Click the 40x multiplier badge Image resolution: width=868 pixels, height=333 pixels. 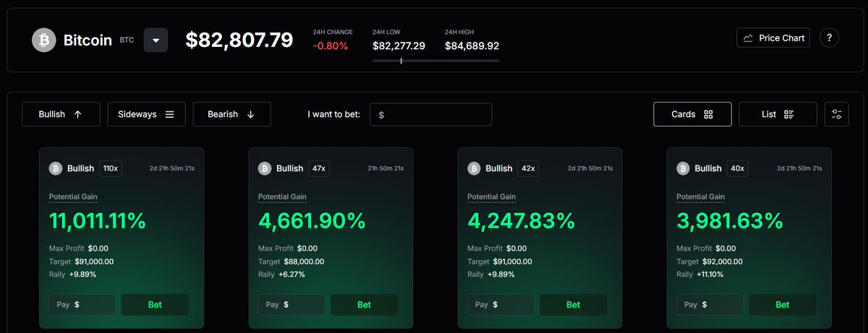[736, 168]
